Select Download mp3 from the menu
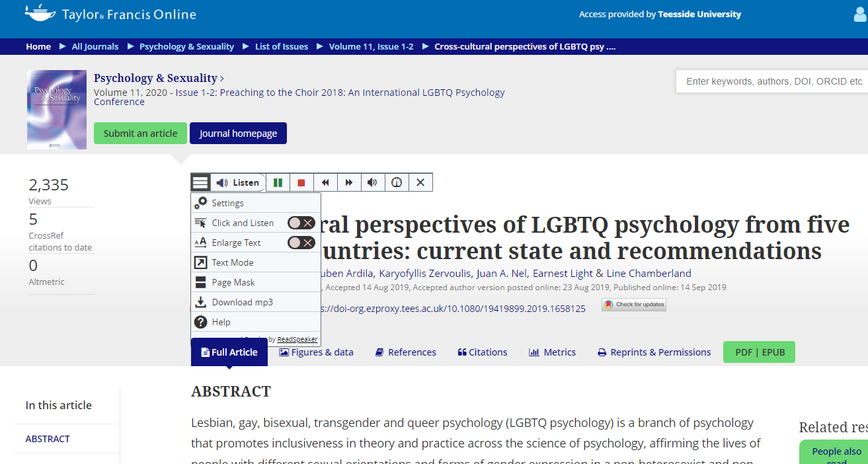The height and width of the screenshot is (464, 868). 242,302
